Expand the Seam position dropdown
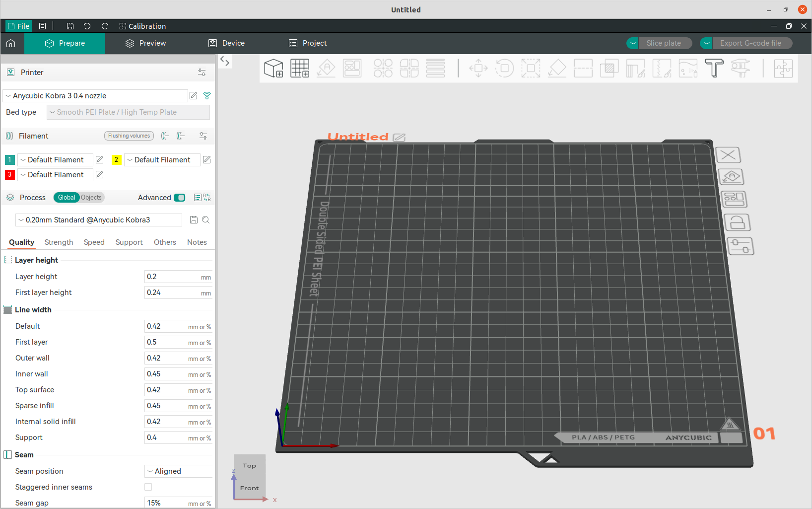The height and width of the screenshot is (509, 812). point(179,471)
